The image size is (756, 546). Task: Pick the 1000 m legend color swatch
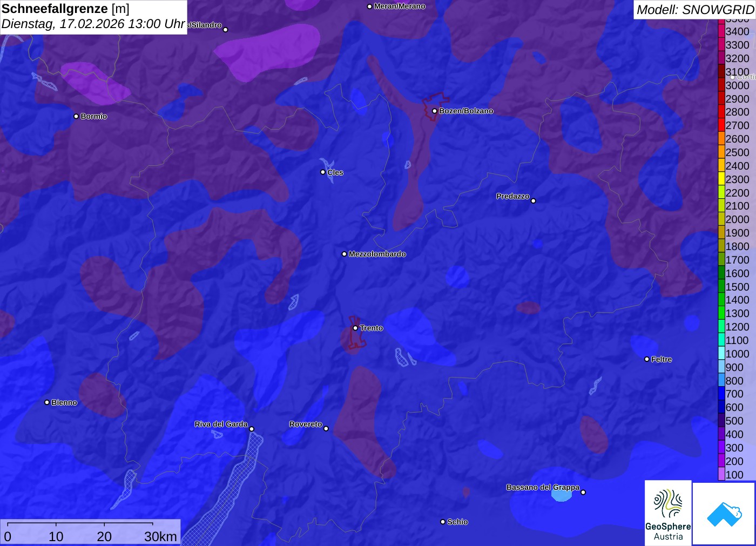pyautogui.click(x=721, y=353)
